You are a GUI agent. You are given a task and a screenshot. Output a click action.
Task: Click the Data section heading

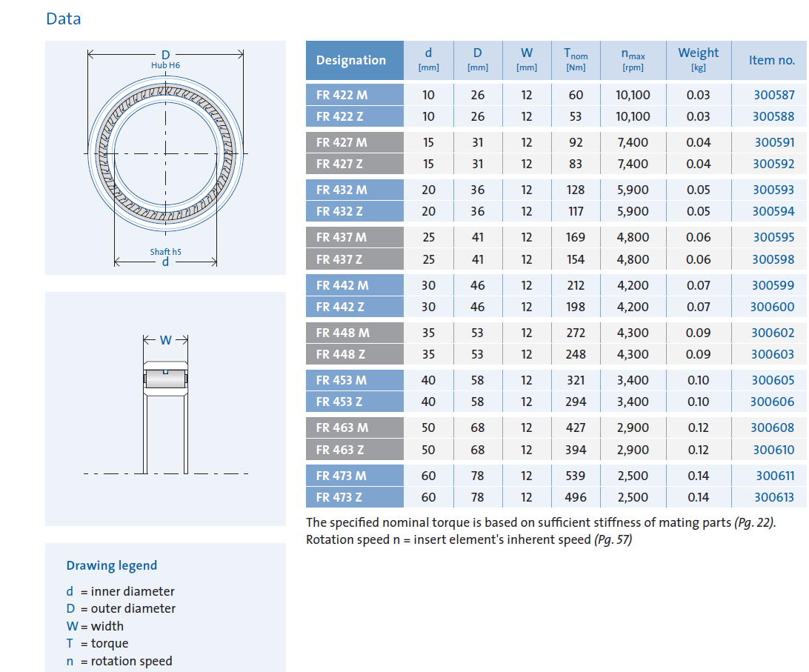click(x=64, y=19)
